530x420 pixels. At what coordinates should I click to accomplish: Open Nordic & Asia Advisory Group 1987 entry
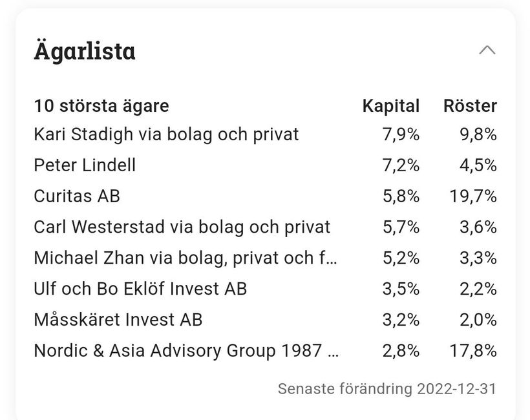(x=186, y=351)
